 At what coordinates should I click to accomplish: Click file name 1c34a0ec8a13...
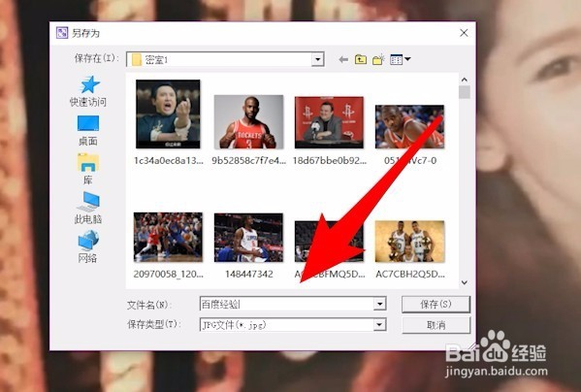point(168,161)
